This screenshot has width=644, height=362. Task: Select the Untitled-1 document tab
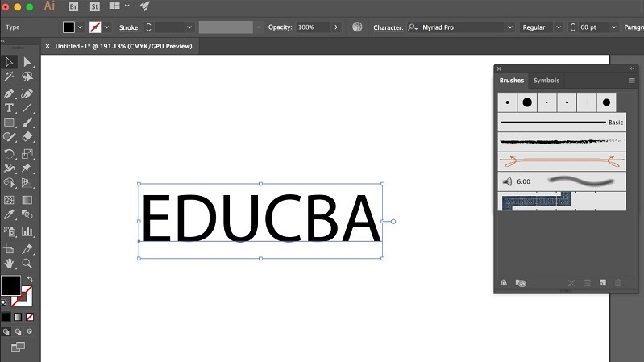click(123, 46)
